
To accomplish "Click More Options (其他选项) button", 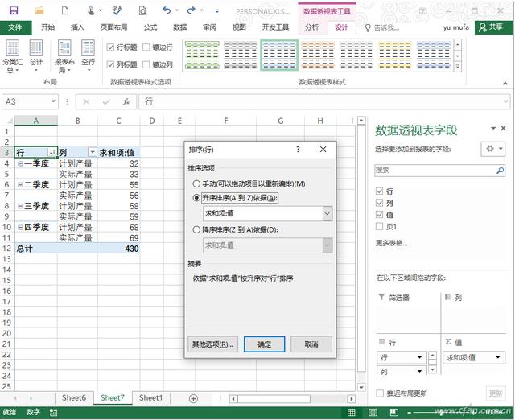I will click(212, 344).
